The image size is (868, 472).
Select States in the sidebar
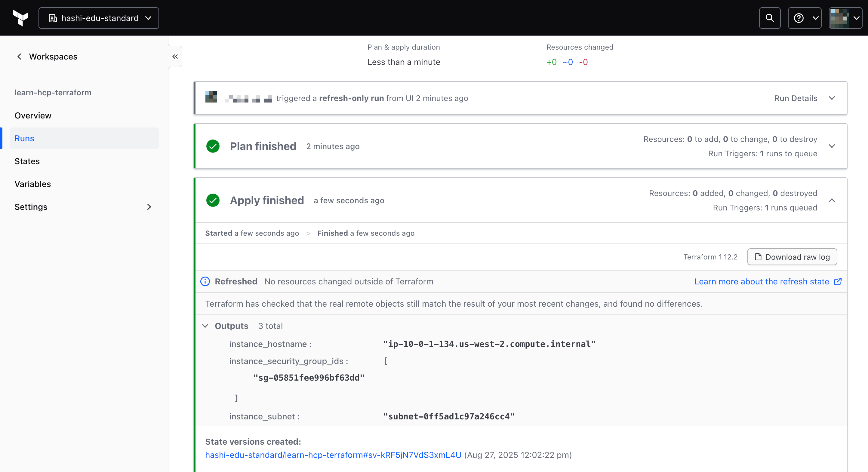tap(27, 161)
